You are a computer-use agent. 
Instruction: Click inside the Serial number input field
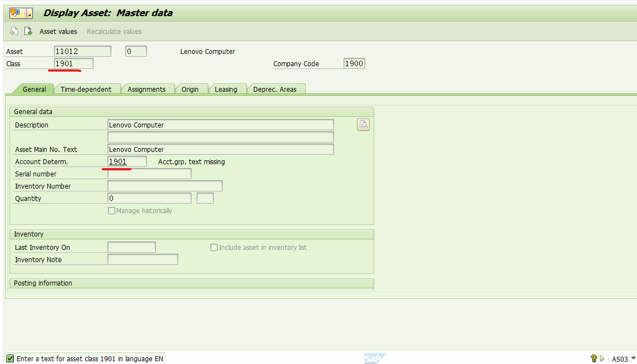point(149,174)
